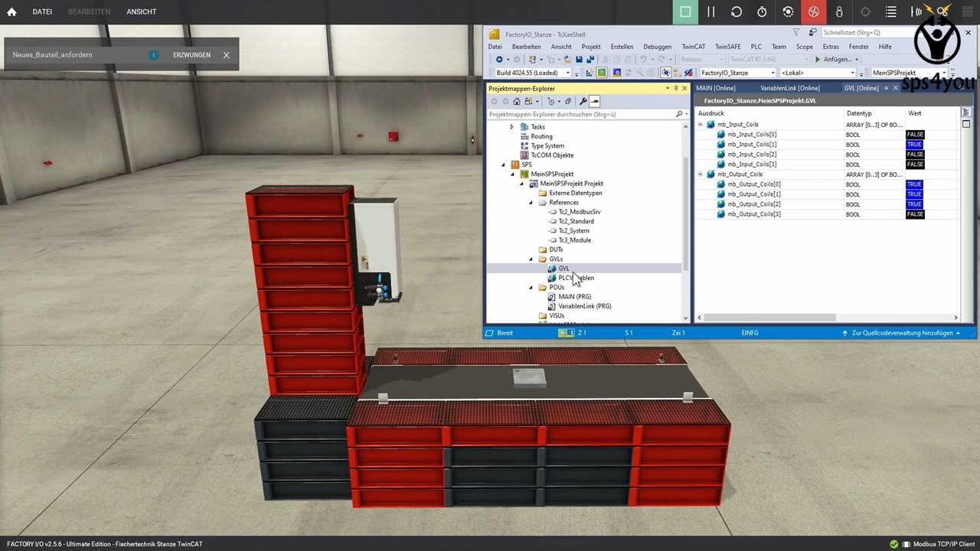The image size is (980, 551).
Task: Click the FALSE value of mb_Output_Coils[3]
Action: 915,214
